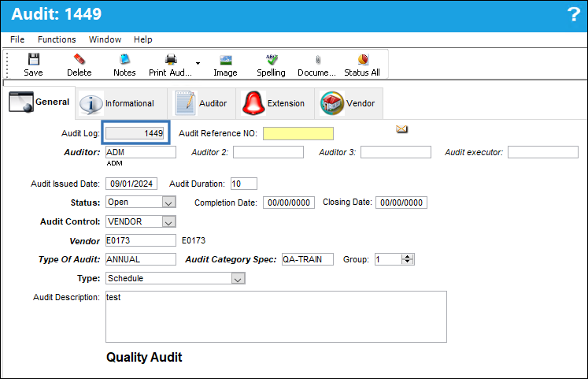Image resolution: width=588 pixels, height=379 pixels.
Task: Switch to the General tab
Action: coord(39,102)
